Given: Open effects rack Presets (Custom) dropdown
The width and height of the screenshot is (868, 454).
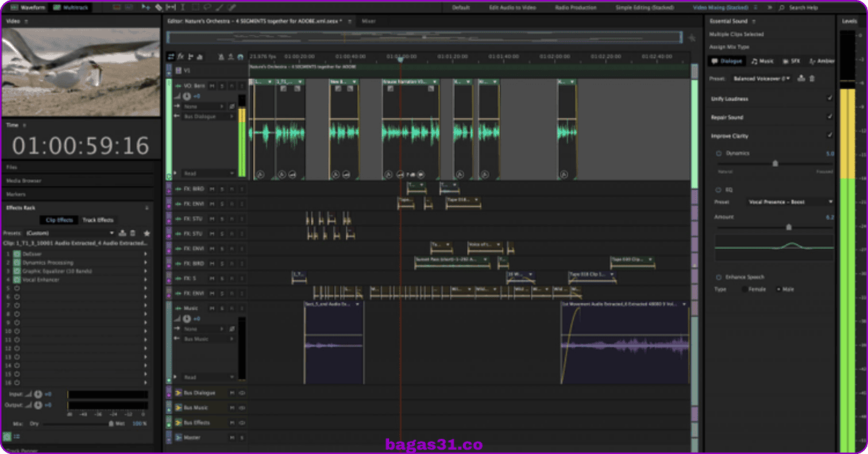Looking at the screenshot, I should pyautogui.click(x=70, y=234).
